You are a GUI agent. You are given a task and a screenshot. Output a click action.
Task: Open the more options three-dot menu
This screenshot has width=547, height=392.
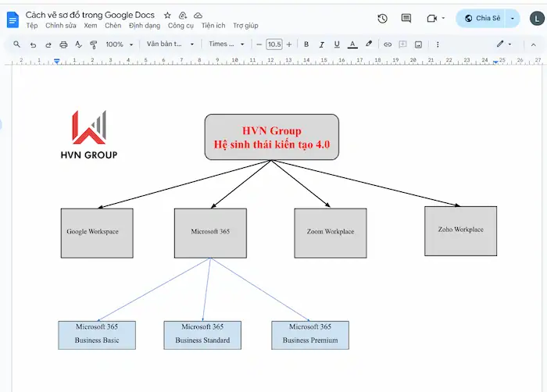click(438, 45)
